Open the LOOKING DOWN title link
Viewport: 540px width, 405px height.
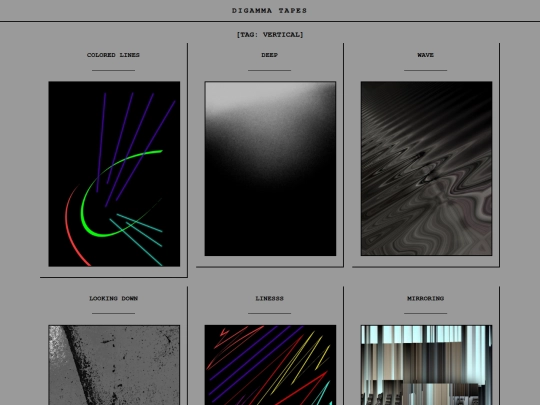point(113,299)
